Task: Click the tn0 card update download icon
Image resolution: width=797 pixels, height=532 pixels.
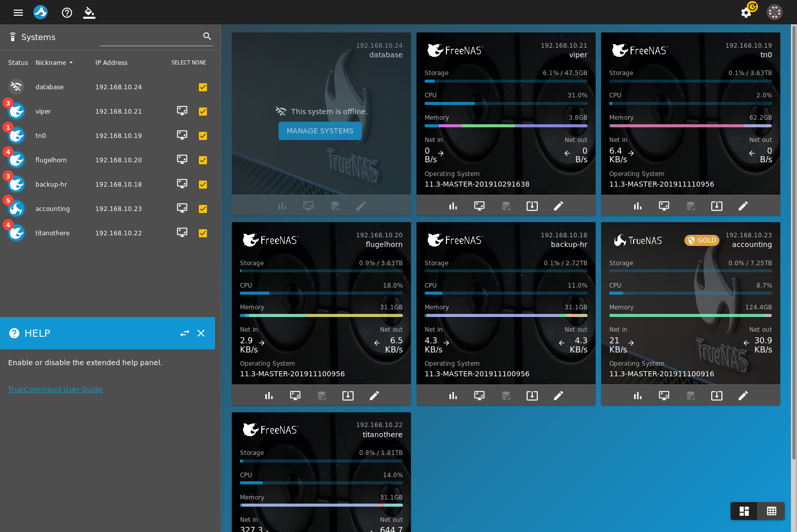Action: point(717,206)
